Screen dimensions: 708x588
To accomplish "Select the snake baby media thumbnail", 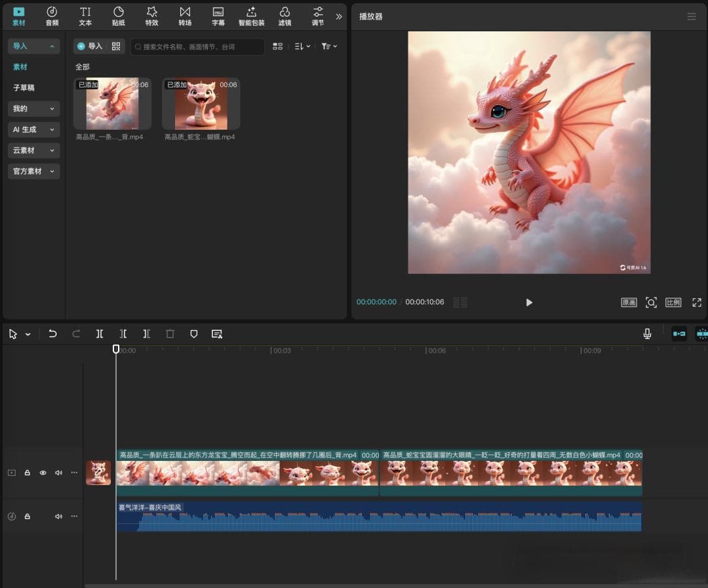I will 201,104.
